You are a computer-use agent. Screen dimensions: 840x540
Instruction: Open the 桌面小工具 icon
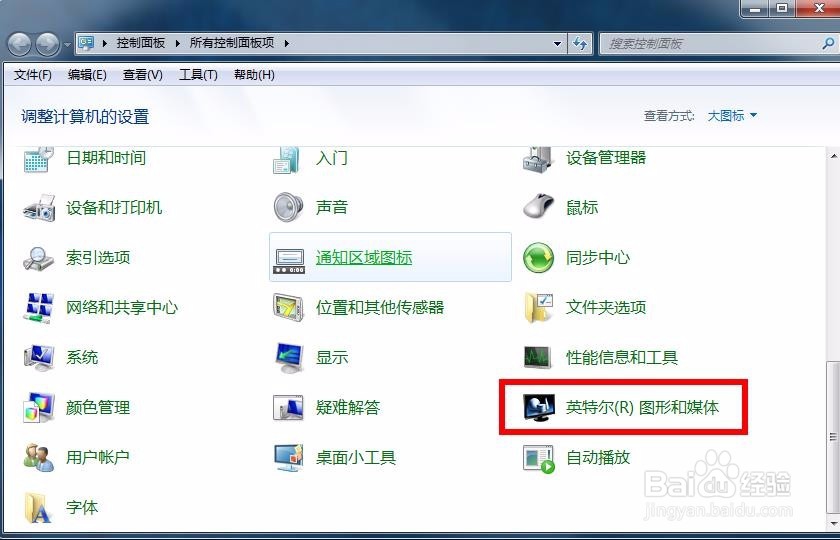click(288, 458)
